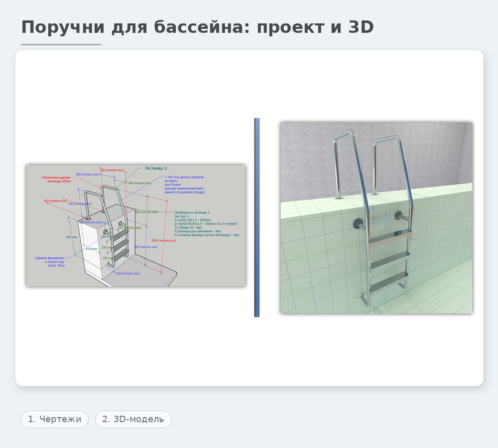Click the '1. Чертежи' pill button
Screen dimensions: 498x448
tap(55, 419)
